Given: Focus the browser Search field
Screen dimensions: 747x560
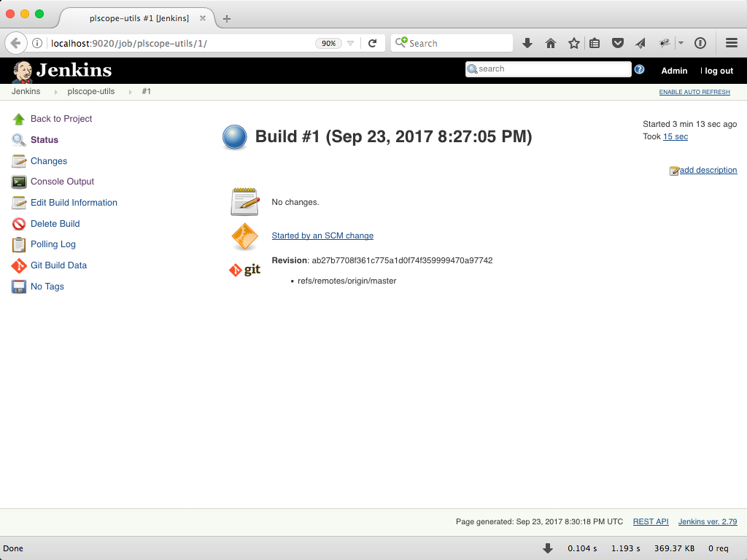Looking at the screenshot, I should 452,43.
